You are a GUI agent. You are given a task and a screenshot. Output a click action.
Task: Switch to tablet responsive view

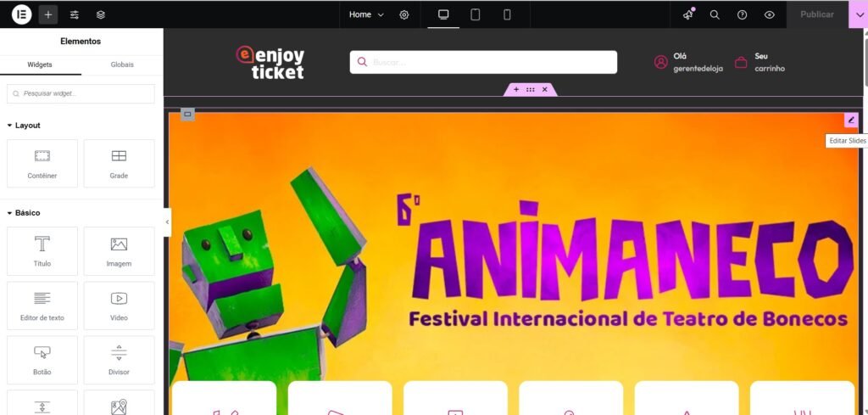475,15
